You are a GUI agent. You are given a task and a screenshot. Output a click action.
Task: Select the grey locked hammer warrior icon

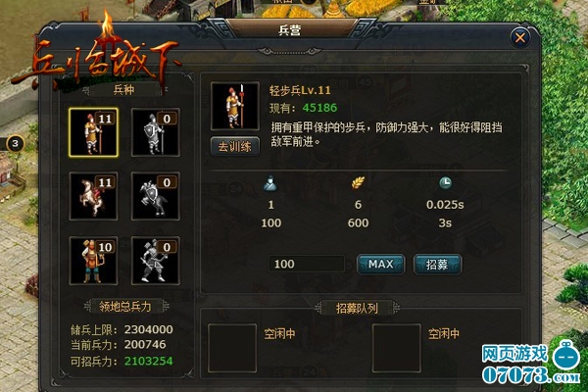point(155,261)
